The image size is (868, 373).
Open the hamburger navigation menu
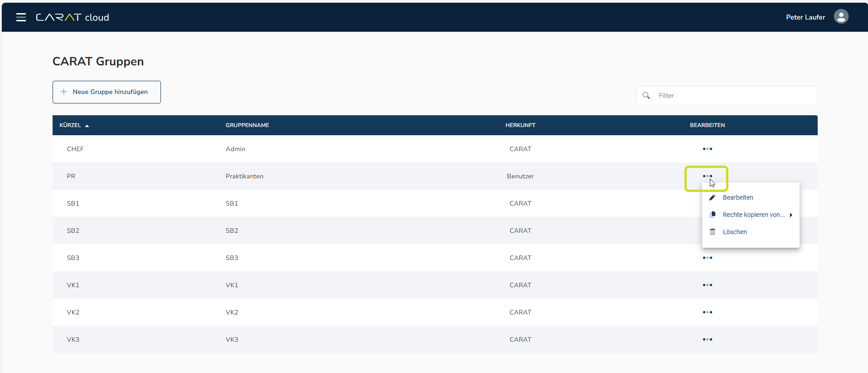click(x=21, y=17)
